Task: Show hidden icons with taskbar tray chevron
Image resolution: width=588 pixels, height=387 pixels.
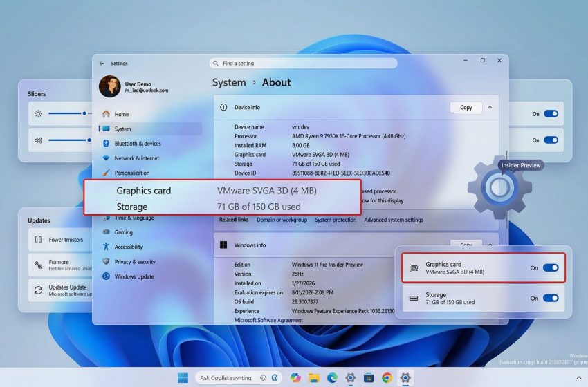Action: tap(579, 378)
